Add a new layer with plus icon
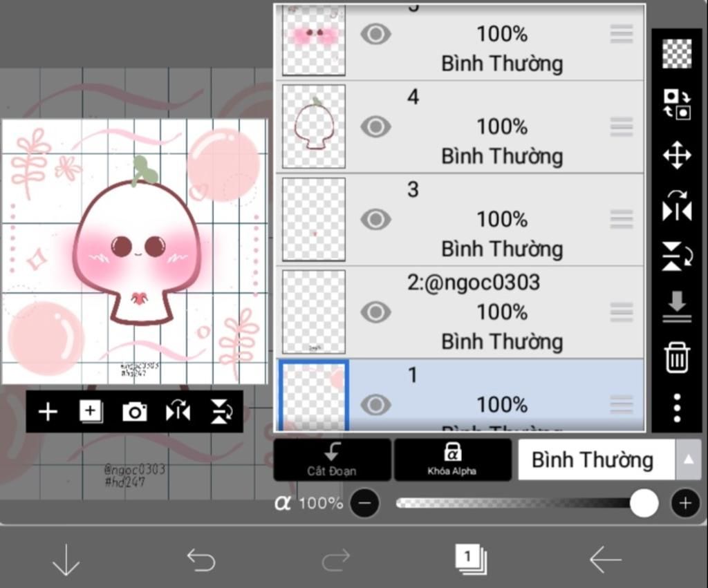The image size is (708, 588). coord(48,412)
